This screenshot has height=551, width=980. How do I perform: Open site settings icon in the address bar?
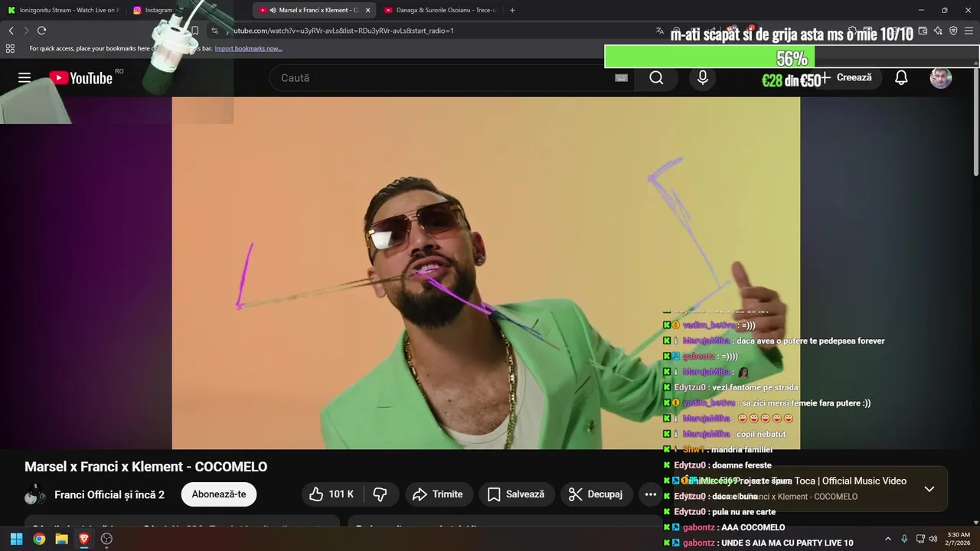(215, 31)
